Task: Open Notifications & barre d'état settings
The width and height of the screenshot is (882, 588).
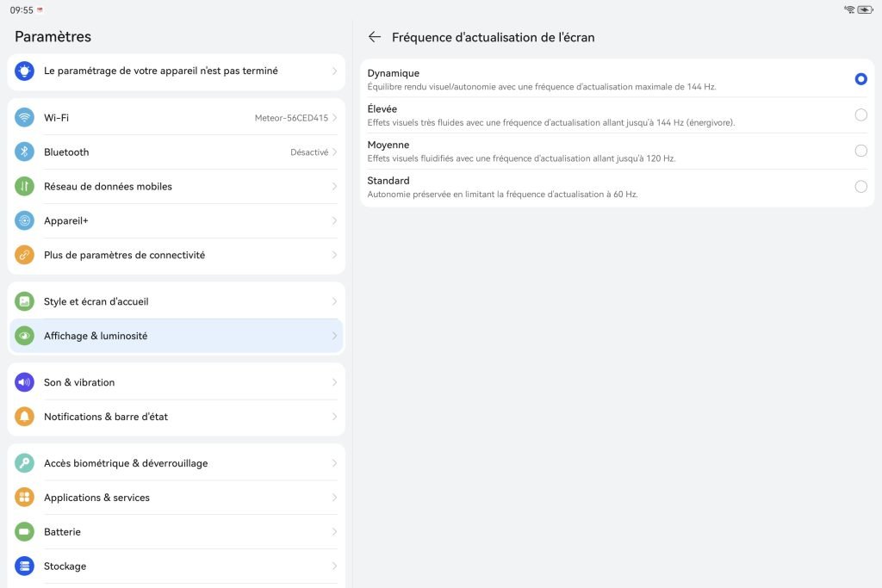Action: tap(176, 417)
